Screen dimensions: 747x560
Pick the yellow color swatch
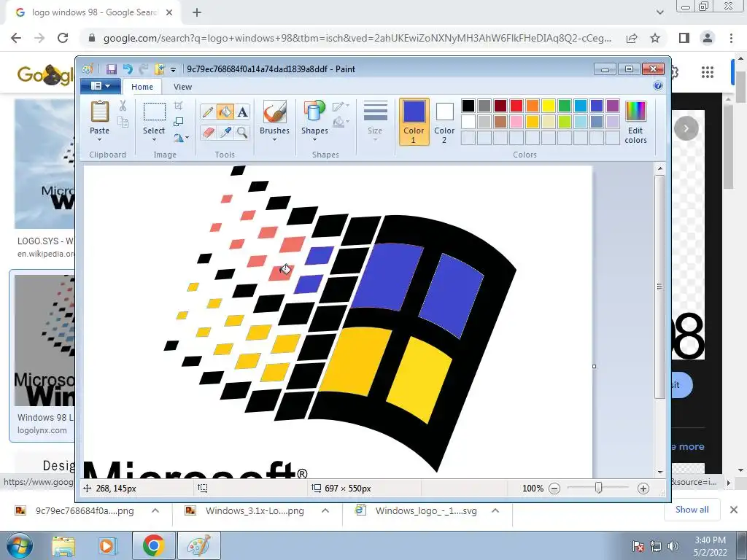coord(549,106)
